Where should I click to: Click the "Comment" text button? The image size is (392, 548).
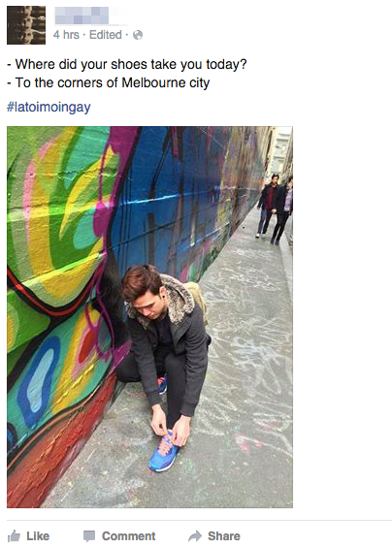(128, 535)
